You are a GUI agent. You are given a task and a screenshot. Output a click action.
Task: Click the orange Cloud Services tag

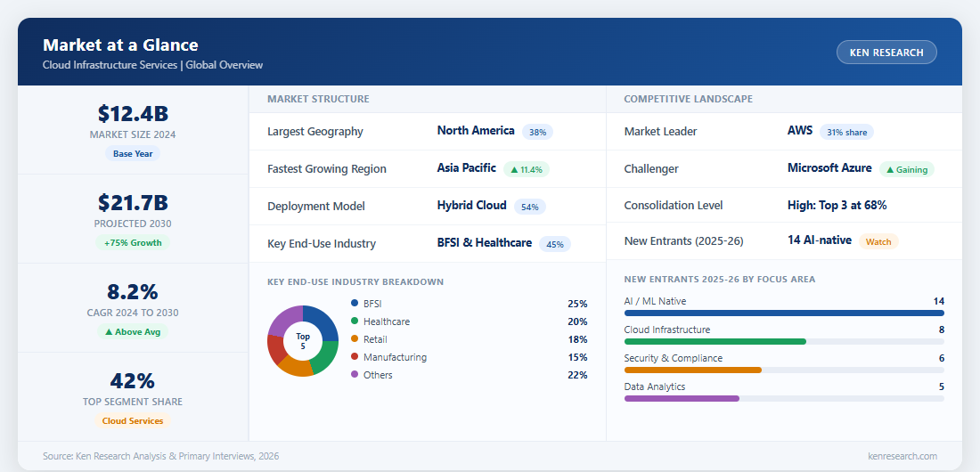[133, 420]
